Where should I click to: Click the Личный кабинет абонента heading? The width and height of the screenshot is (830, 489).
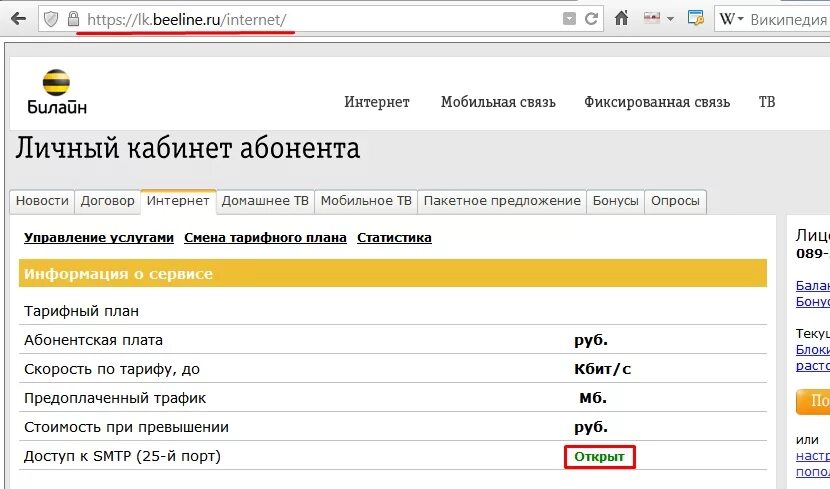188,149
